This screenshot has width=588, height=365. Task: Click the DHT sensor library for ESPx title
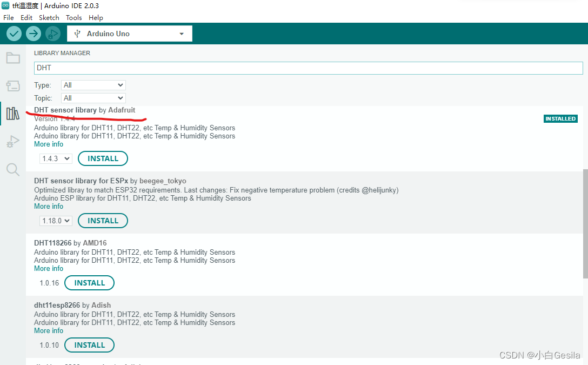click(110, 181)
